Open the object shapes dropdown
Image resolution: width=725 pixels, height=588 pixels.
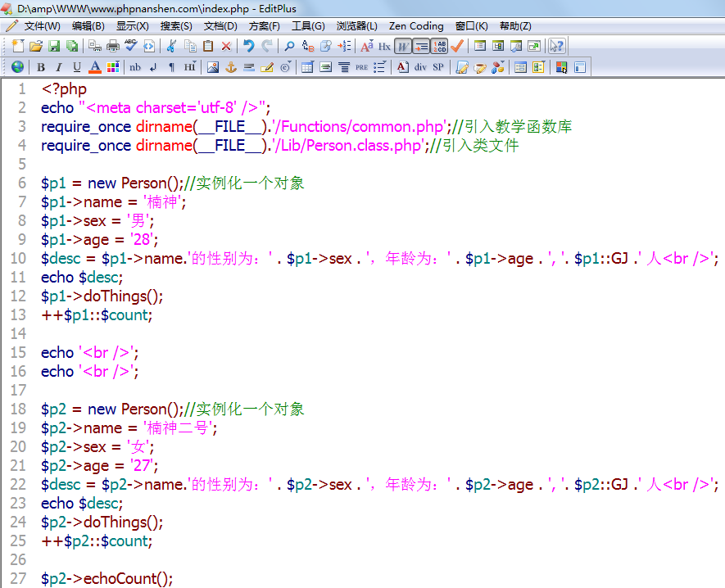[x=498, y=67]
